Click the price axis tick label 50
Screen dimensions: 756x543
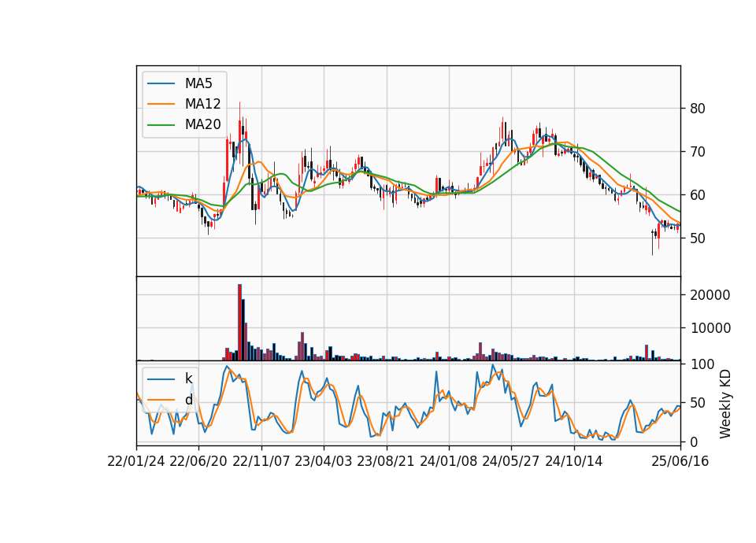(697, 238)
